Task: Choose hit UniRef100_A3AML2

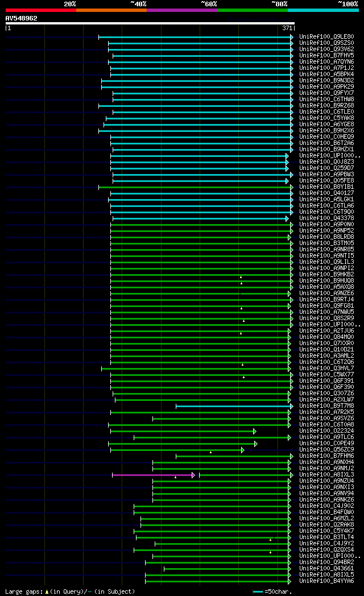Action: 326,356
